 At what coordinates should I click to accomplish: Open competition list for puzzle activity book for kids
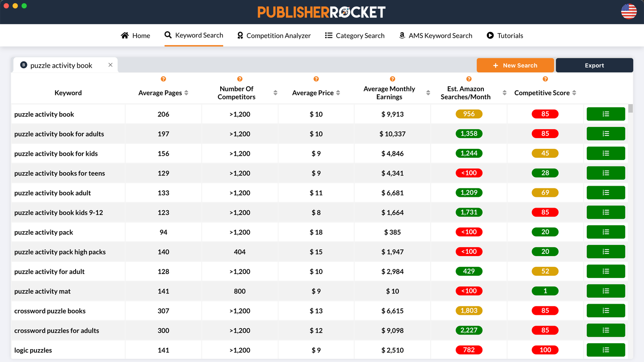[x=606, y=154]
